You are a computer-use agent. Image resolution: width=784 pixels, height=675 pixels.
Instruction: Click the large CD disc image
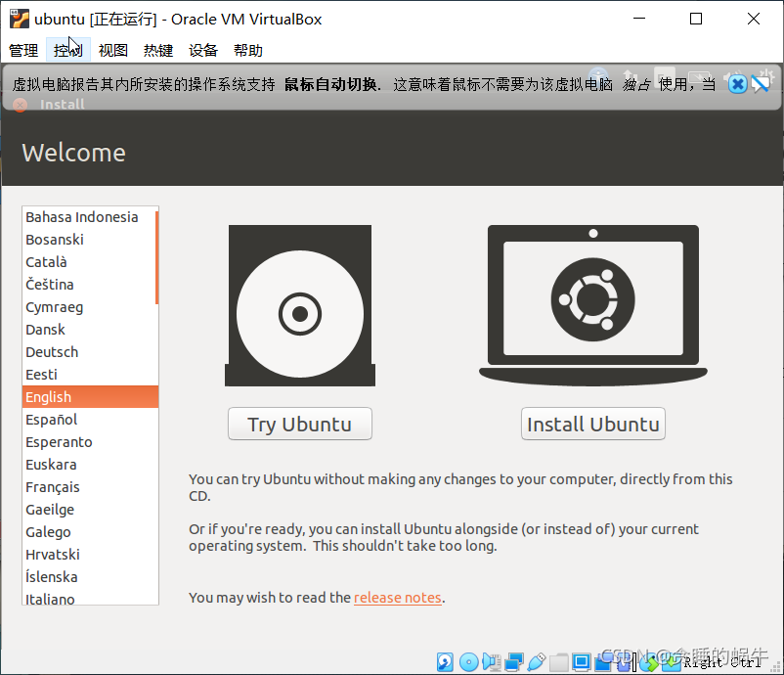click(300, 306)
